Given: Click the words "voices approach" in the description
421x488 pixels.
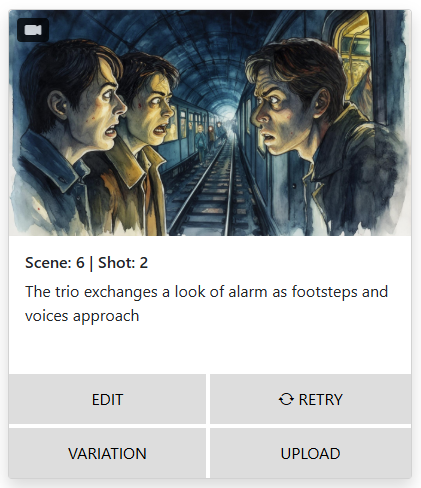Looking at the screenshot, I should pos(82,316).
